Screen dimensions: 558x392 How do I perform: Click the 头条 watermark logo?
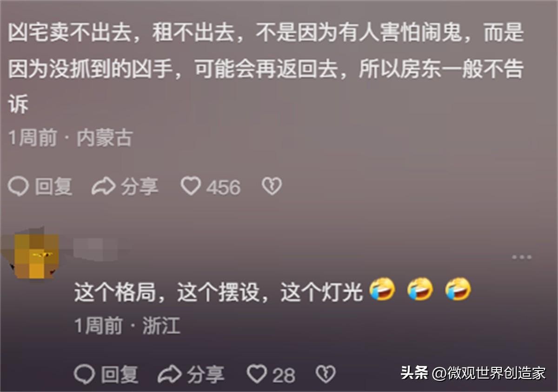coord(414,373)
